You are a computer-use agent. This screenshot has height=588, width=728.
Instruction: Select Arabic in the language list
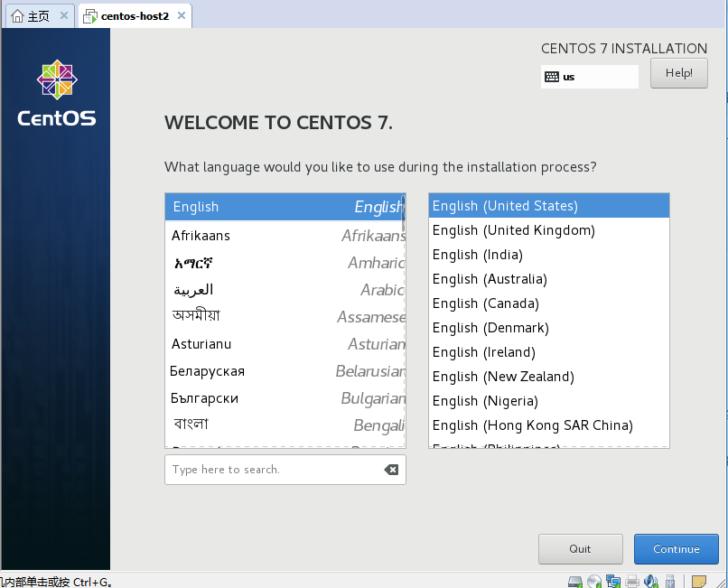click(284, 290)
